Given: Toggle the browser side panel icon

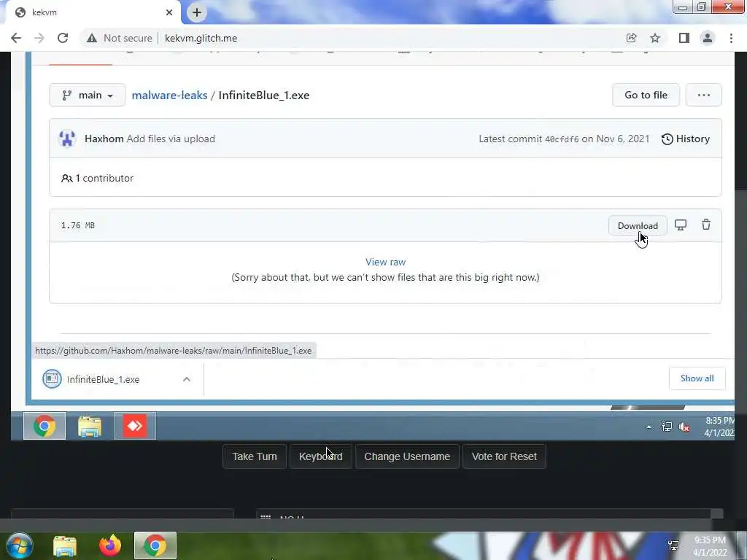Looking at the screenshot, I should point(684,38).
